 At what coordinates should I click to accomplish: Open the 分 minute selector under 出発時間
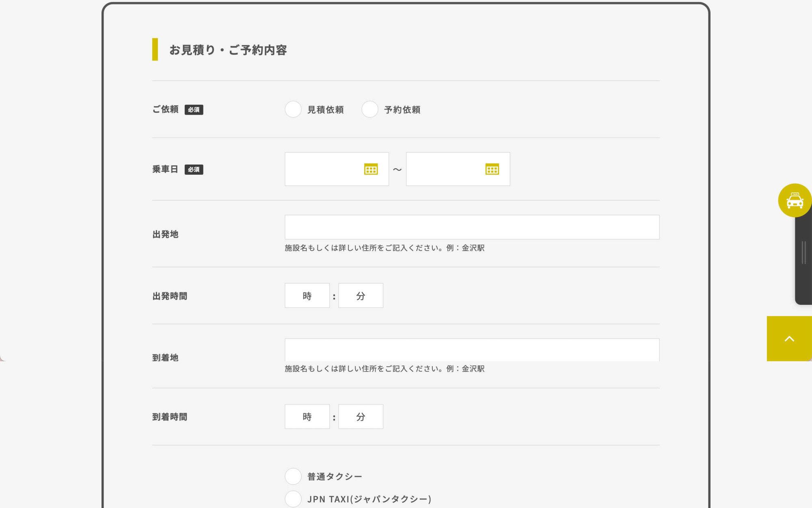click(x=361, y=295)
